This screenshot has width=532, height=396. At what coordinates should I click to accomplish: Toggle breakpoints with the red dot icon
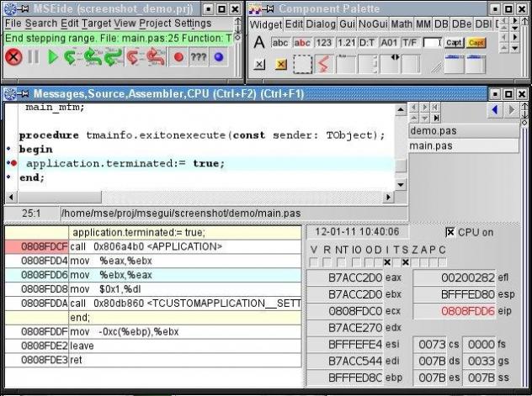pos(178,57)
